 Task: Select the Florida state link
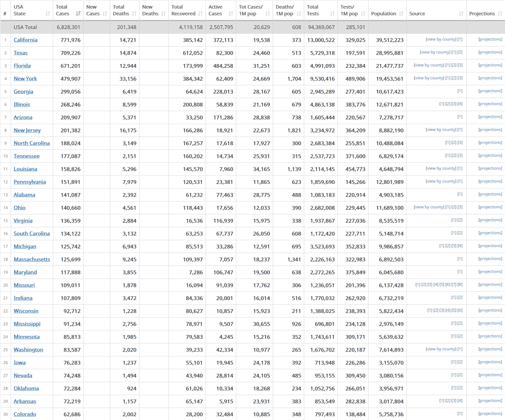coord(22,65)
